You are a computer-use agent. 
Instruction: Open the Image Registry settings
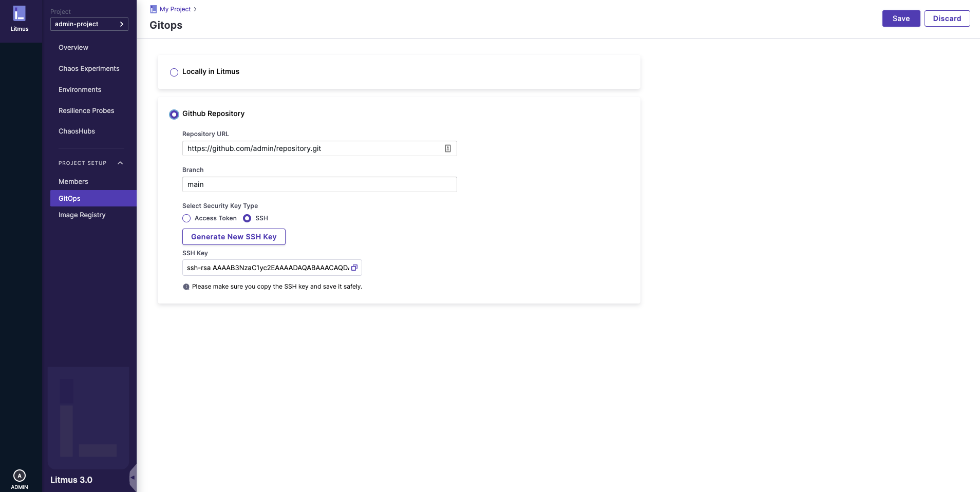[82, 215]
